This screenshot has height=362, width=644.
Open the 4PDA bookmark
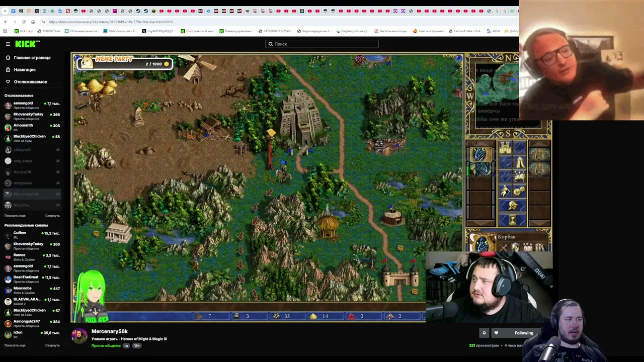[x=494, y=31]
